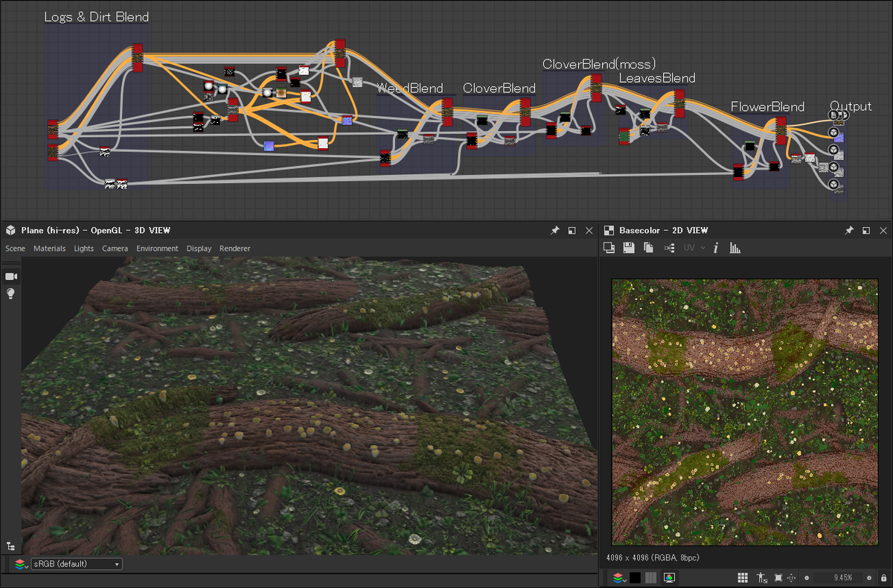This screenshot has height=588, width=893.
Task: Undock the 2D VIEW panel
Action: pyautogui.click(x=865, y=231)
